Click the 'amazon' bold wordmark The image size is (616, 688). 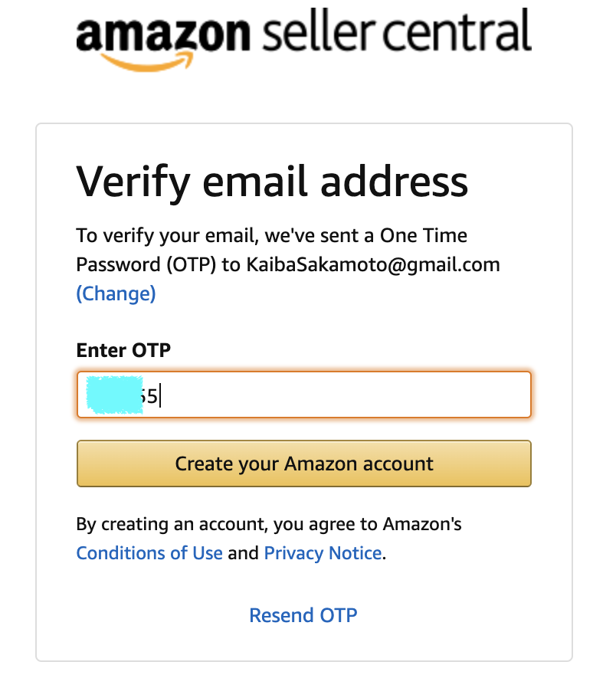pyautogui.click(x=163, y=34)
